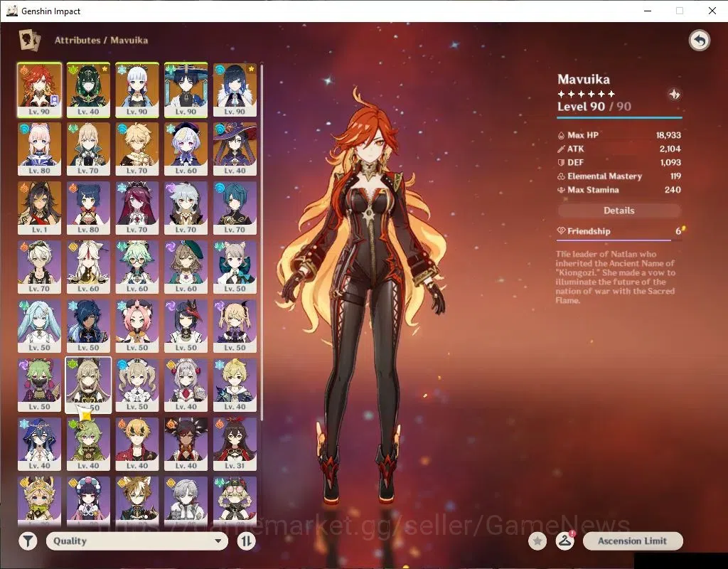728x569 pixels.
Task: Select Noelle's Lv. 40 maid portrait
Action: [x=186, y=385]
